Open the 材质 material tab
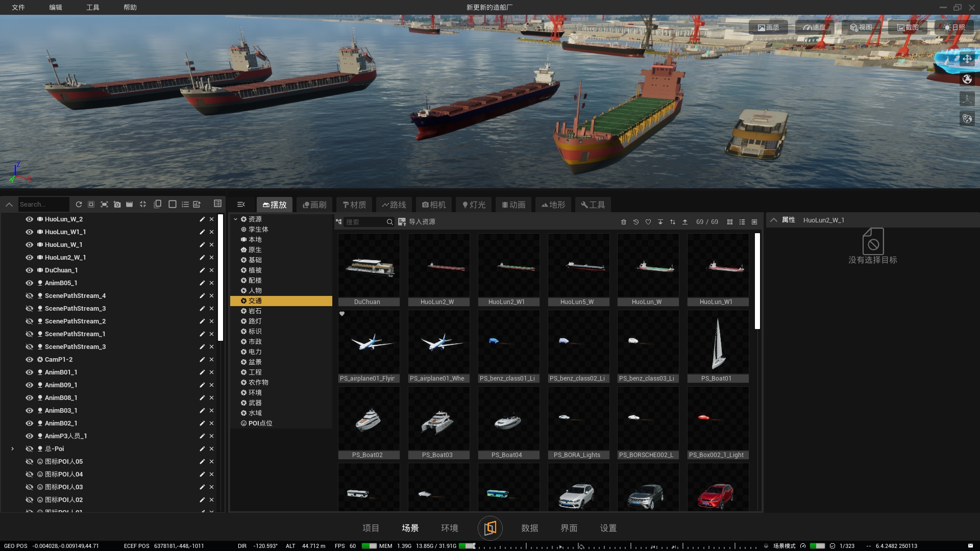The width and height of the screenshot is (980, 551). tap(354, 205)
